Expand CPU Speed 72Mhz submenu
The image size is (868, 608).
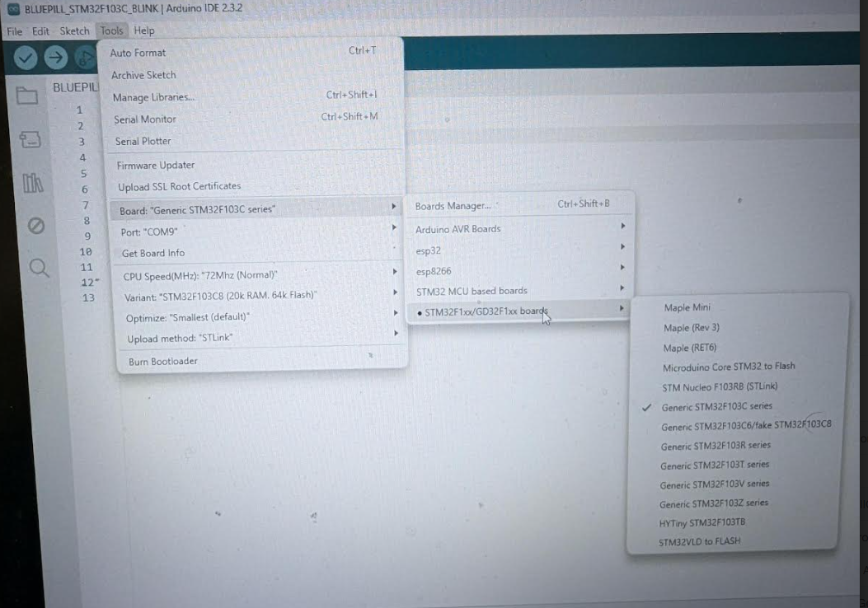tap(259, 275)
